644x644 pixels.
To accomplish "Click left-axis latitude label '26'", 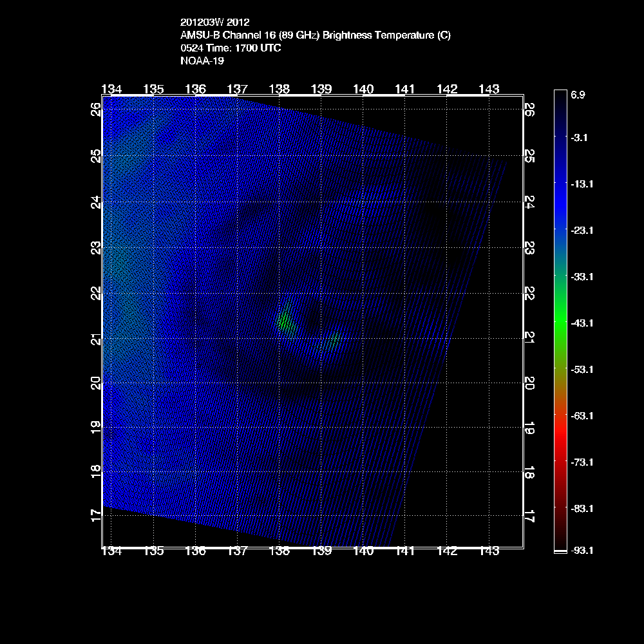I will pyautogui.click(x=96, y=109).
